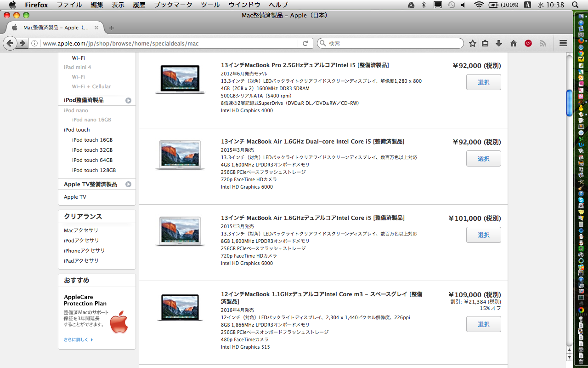Click the magnifier icon in search box
588x368 pixels.
[x=322, y=43]
